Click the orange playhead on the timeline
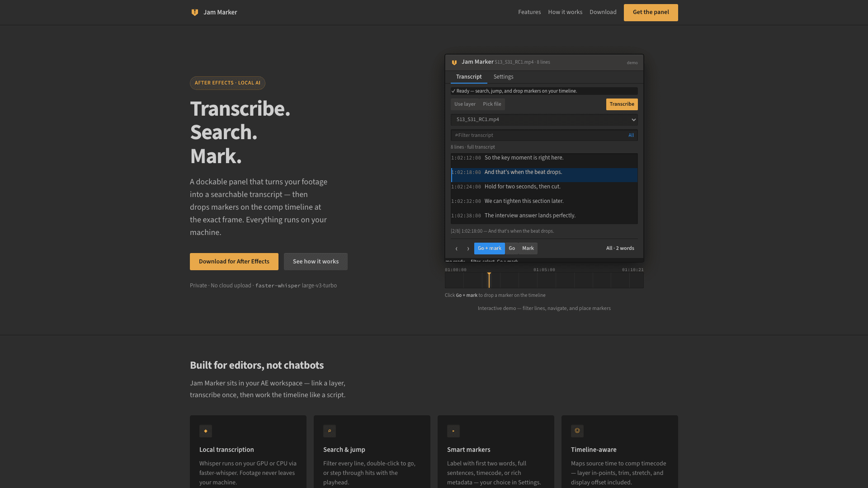This screenshot has height=488, width=868. point(489,280)
